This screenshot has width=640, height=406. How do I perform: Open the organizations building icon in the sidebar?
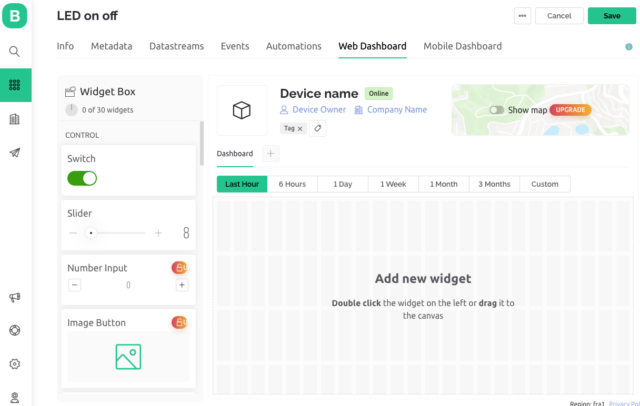[x=15, y=119]
